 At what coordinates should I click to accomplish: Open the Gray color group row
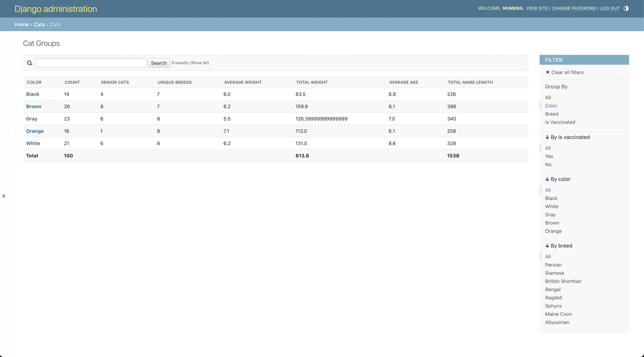[32, 119]
